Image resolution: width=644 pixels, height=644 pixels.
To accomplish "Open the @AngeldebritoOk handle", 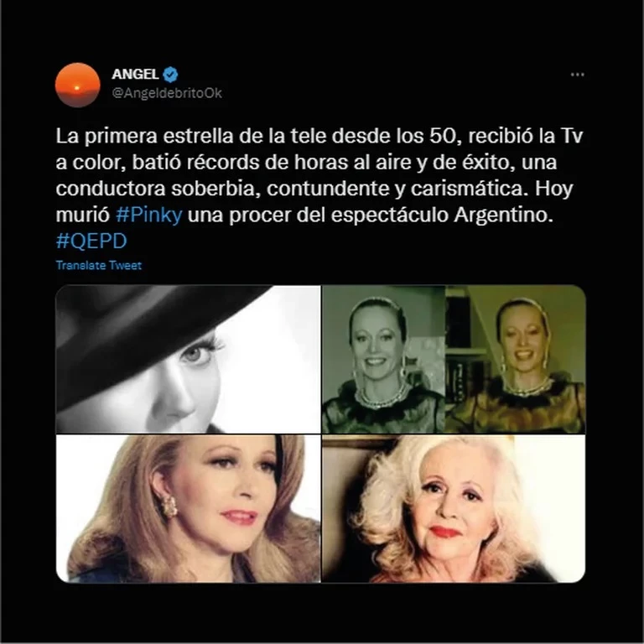I will pyautogui.click(x=167, y=93).
